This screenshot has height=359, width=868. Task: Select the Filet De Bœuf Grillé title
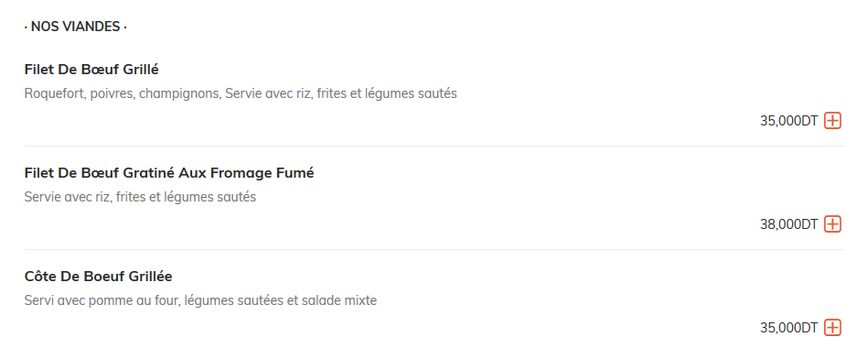click(x=91, y=70)
